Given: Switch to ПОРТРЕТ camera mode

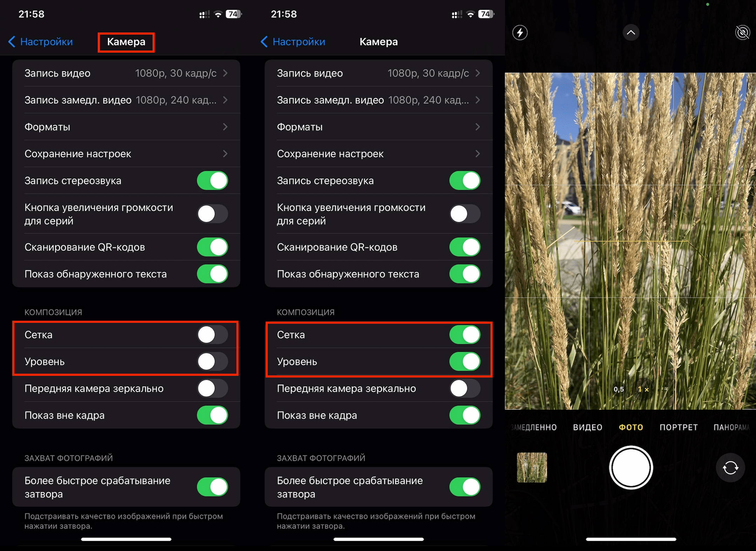Looking at the screenshot, I should point(679,427).
